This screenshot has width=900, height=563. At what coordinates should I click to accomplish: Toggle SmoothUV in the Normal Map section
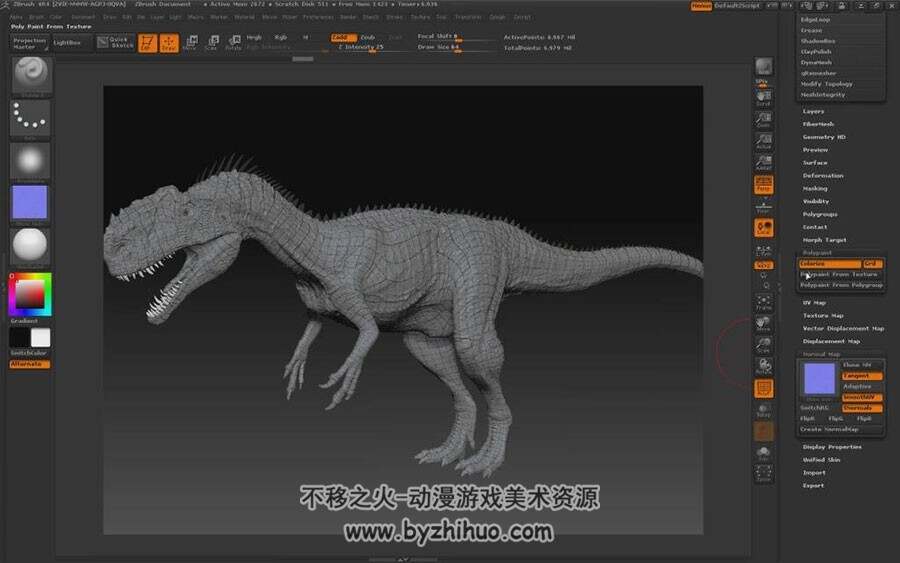tap(862, 397)
